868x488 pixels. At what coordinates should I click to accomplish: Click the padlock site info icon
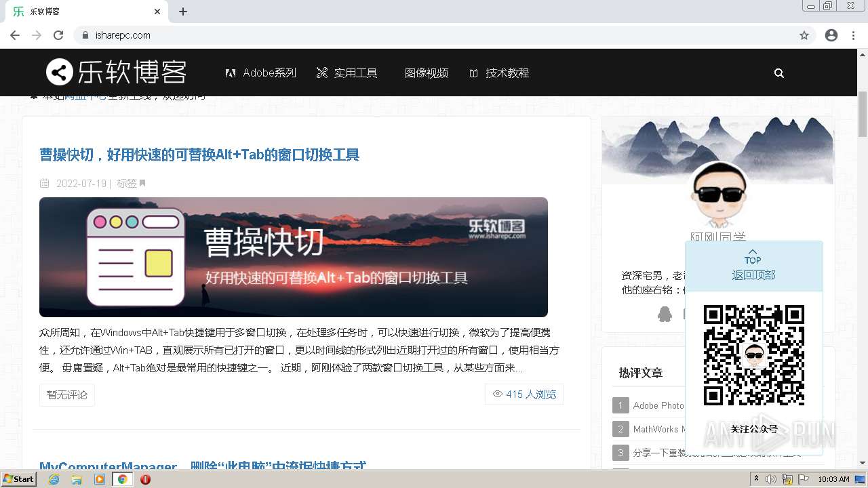pyautogui.click(x=85, y=35)
